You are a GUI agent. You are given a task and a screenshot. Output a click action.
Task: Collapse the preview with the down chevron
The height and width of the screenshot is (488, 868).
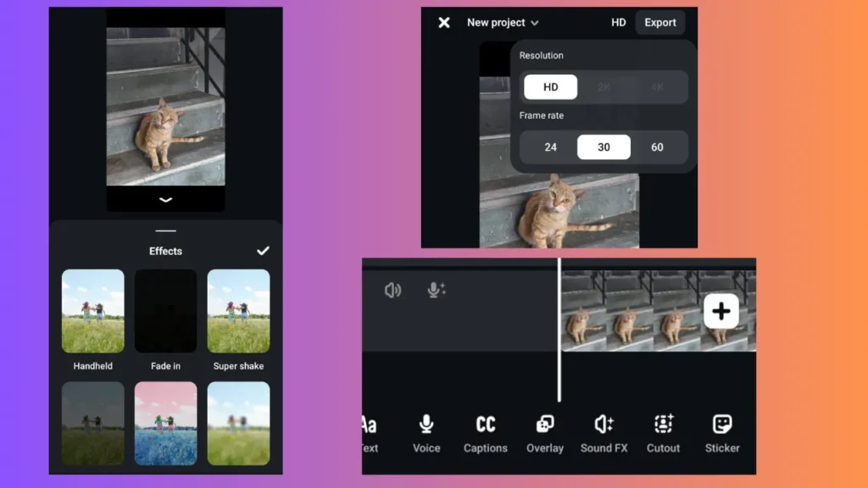166,200
